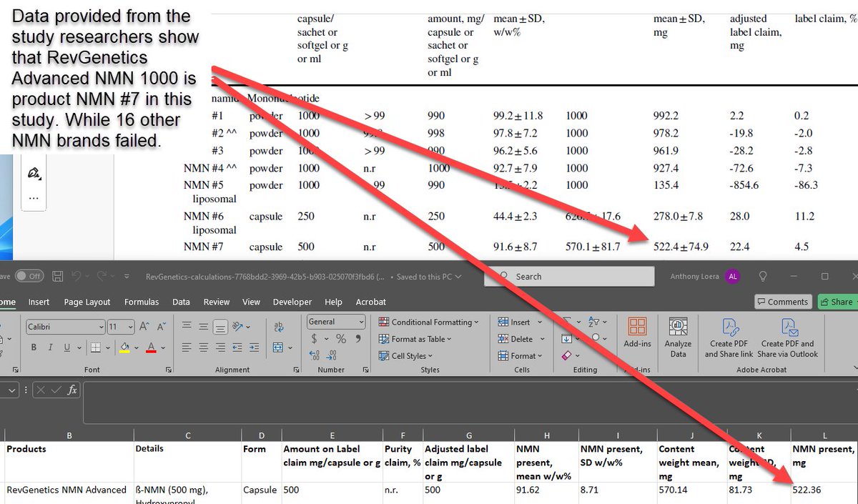
Task: Open Font settings dialog launcher
Action: point(169,370)
